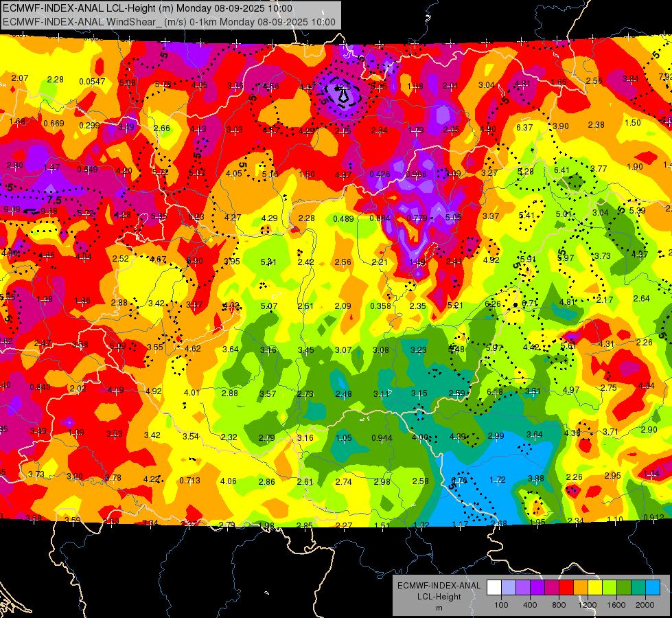Click the 0.884 wind shear value

pyautogui.click(x=380, y=218)
